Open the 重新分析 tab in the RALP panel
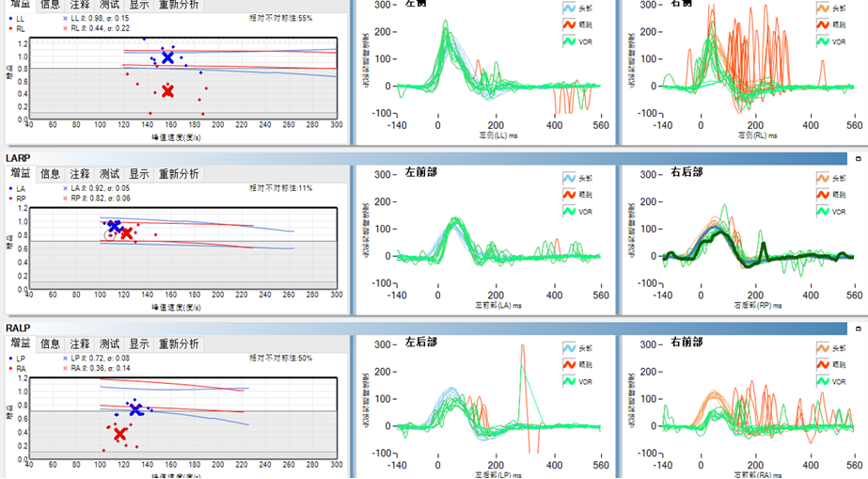 tap(179, 343)
